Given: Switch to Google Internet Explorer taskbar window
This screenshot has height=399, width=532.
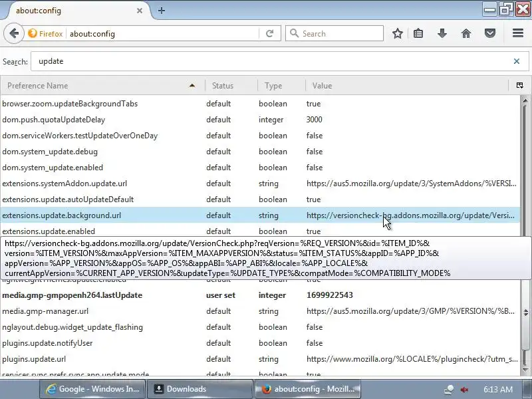Looking at the screenshot, I should point(92,389).
